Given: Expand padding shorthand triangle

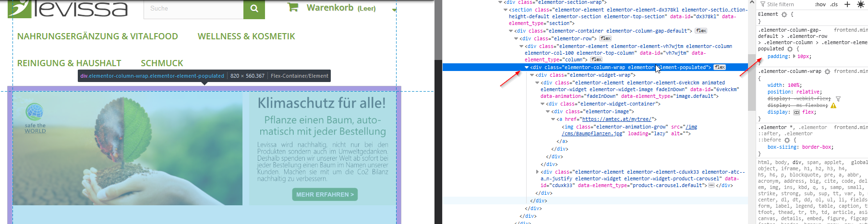Looking at the screenshot, I should coord(794,57).
